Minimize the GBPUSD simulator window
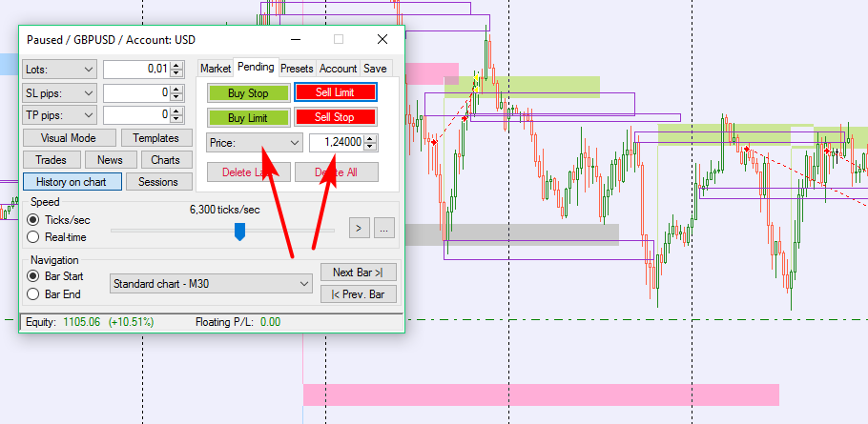Image resolution: width=868 pixels, height=424 pixels. point(296,39)
